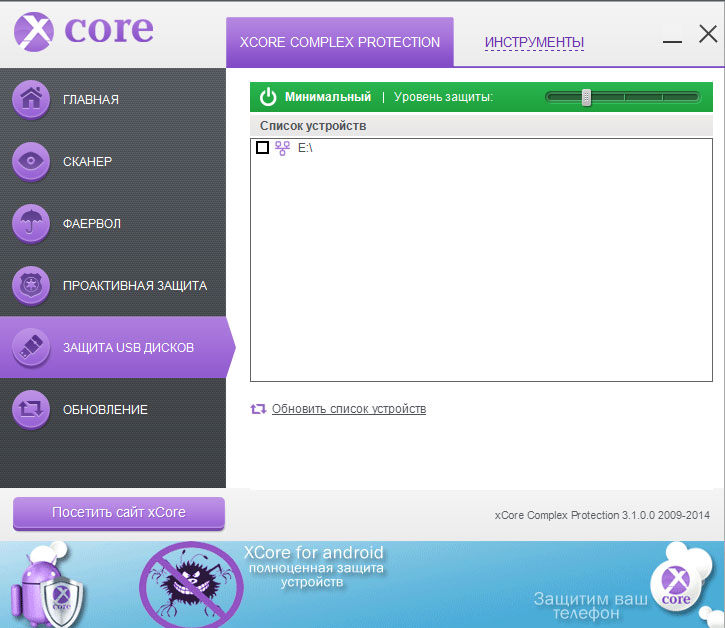The image size is (725, 628).
Task: Select ПРОАКТИВНАЯ ЗАЩИТА menu label
Action: click(135, 285)
